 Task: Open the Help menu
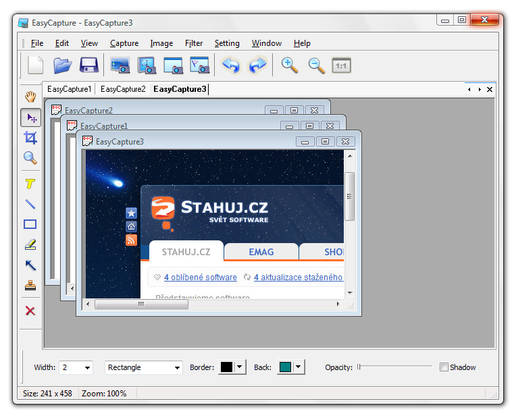point(302,43)
